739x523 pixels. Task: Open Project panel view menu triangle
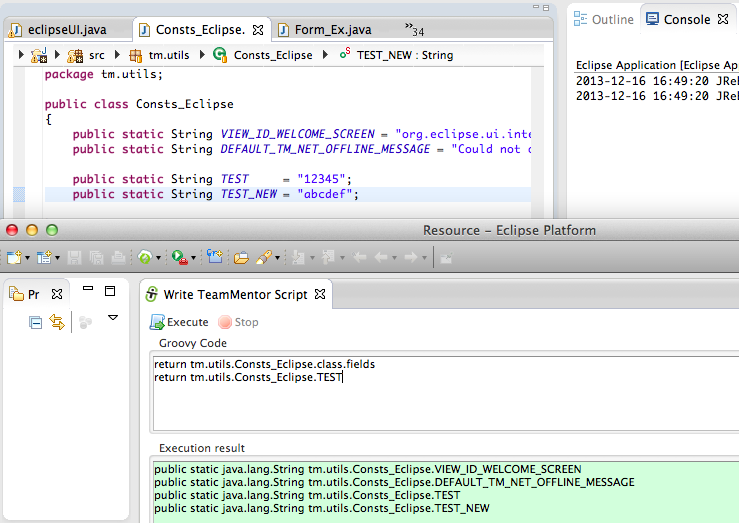pyautogui.click(x=113, y=318)
